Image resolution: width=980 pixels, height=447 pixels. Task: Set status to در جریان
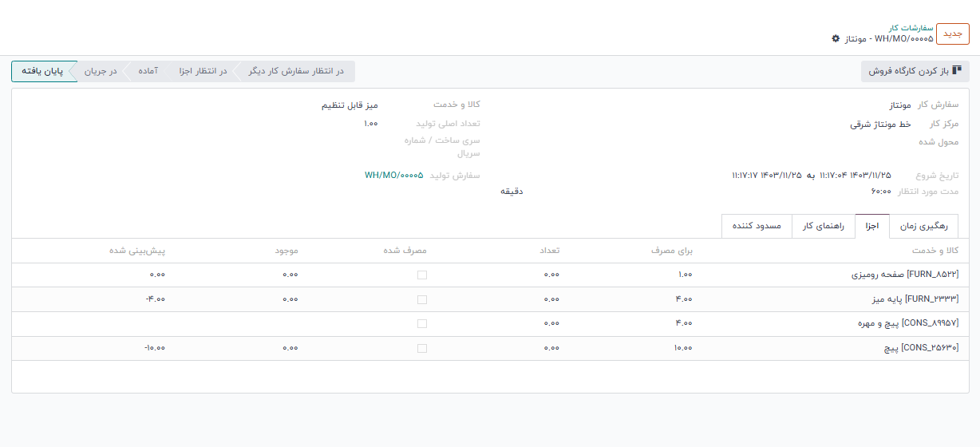pos(101,72)
